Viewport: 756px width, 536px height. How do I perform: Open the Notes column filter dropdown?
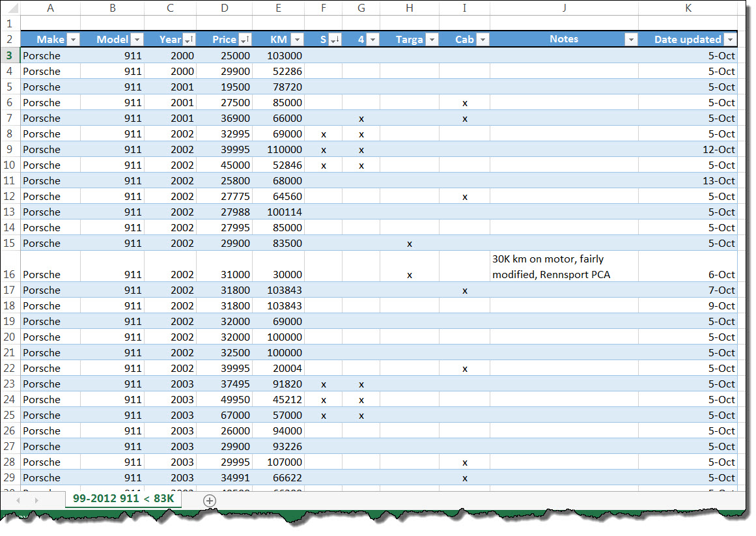(x=630, y=40)
